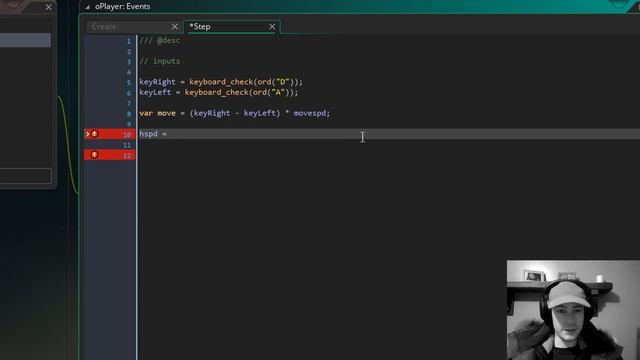This screenshot has width=640, height=360.
Task: Click the error icon on line 10
Action: [x=94, y=134]
